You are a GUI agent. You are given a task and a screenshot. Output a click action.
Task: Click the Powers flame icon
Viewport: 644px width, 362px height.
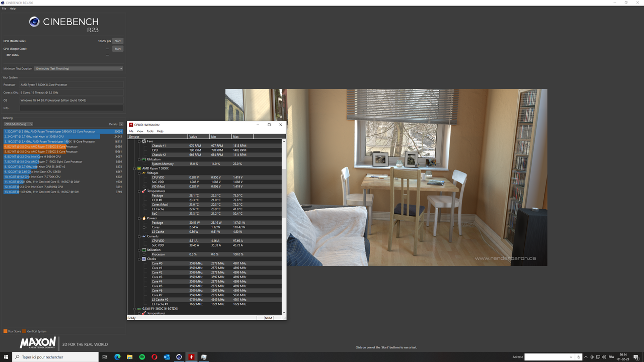pos(144,218)
